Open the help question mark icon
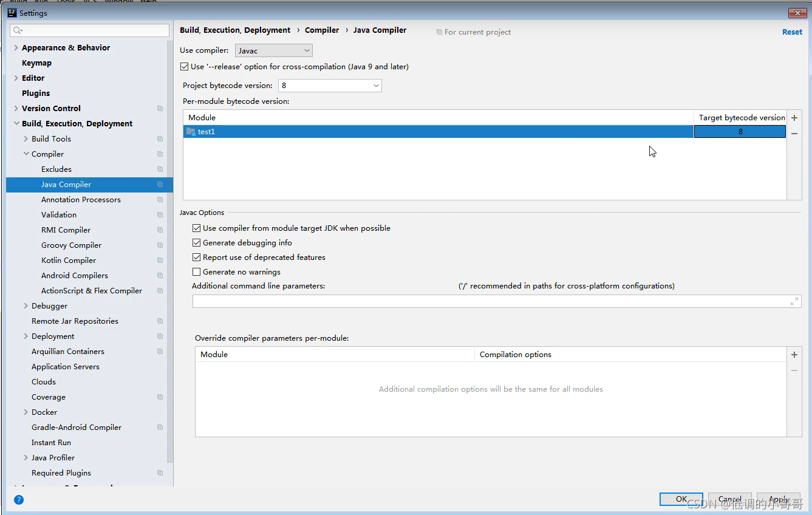 [x=19, y=500]
